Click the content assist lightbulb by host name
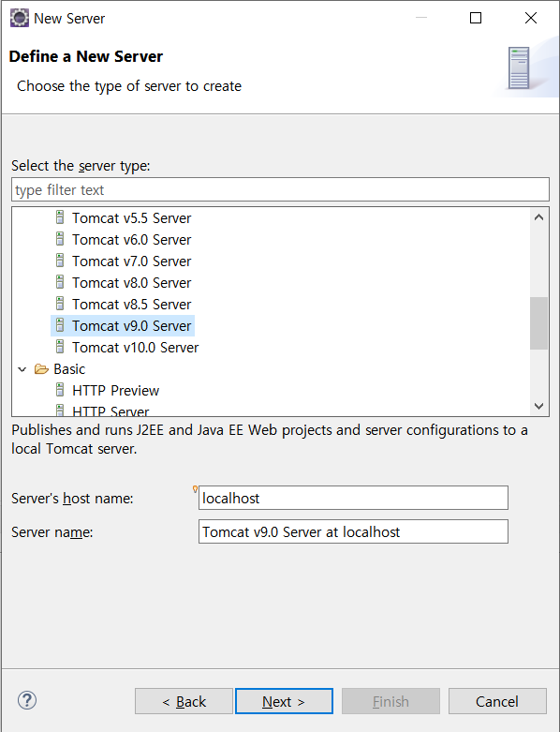The image size is (560, 732). click(x=195, y=489)
